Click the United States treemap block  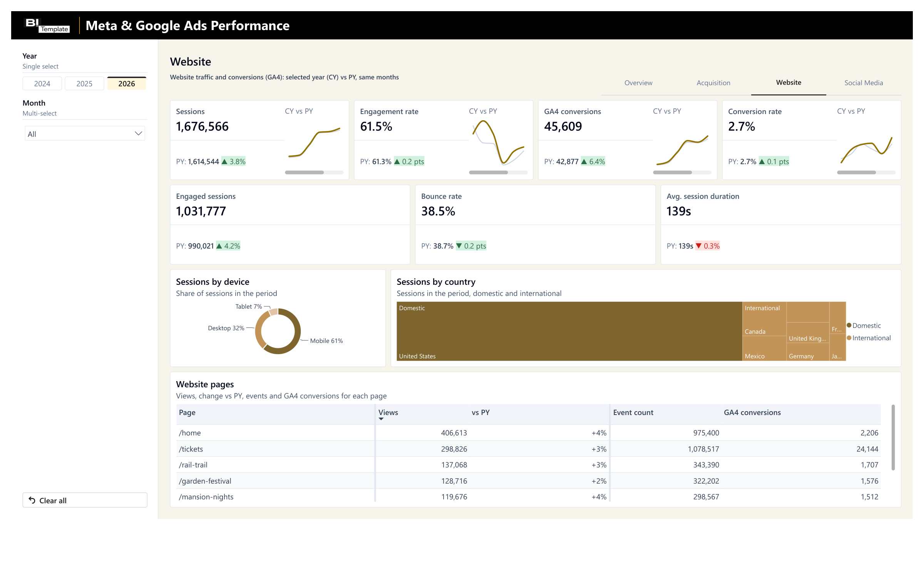[569, 331]
